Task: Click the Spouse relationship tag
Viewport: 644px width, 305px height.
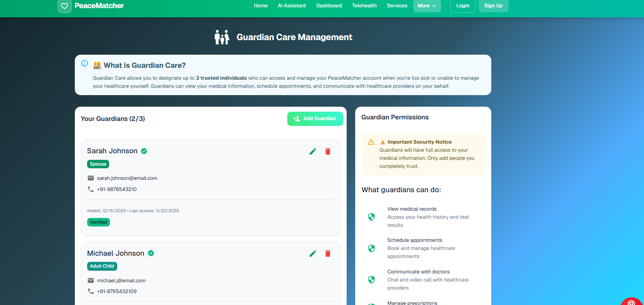Action: click(x=98, y=164)
